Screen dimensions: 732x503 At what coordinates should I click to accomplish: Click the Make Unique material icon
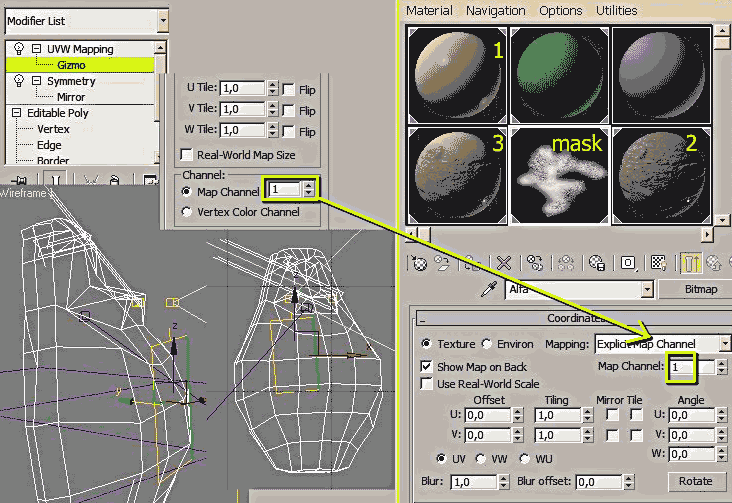tap(566, 263)
